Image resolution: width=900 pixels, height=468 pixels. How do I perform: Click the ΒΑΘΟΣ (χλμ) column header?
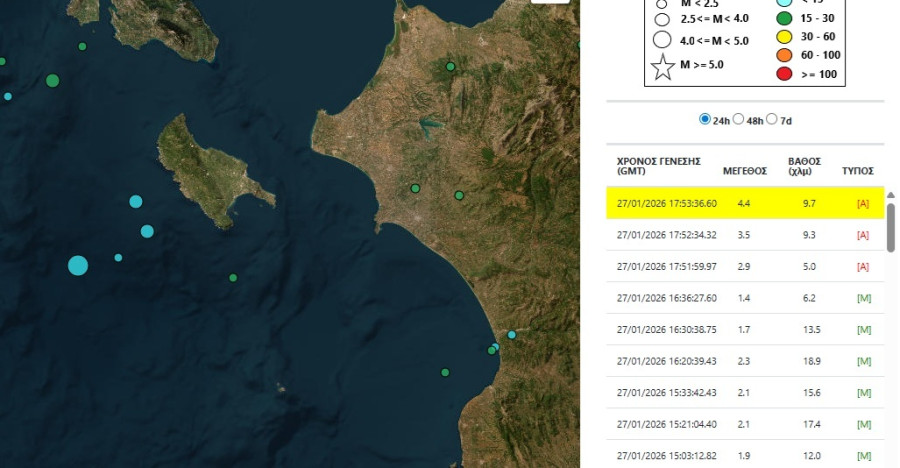pyautogui.click(x=804, y=165)
